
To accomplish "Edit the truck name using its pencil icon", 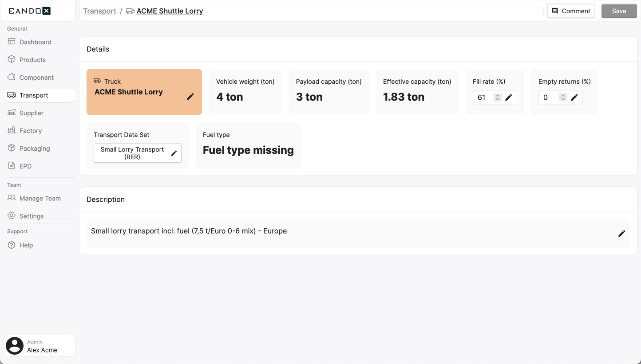I will (191, 96).
